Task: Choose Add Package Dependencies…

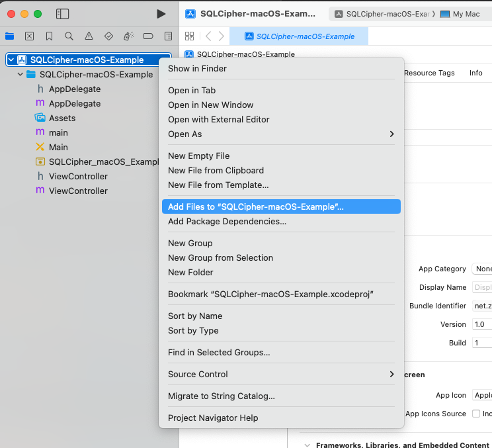Action: point(281,221)
